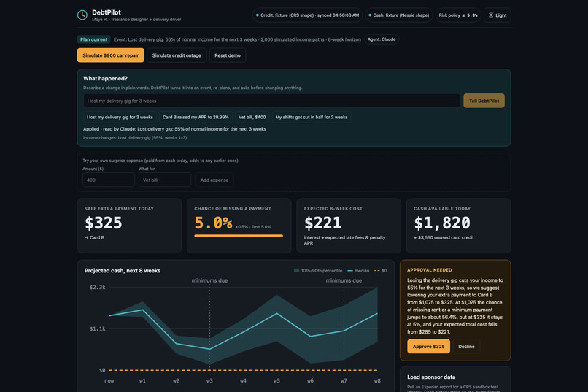This screenshot has height=392, width=588.
Task: Click the 'Load sponsor data' heading
Action: click(431, 377)
